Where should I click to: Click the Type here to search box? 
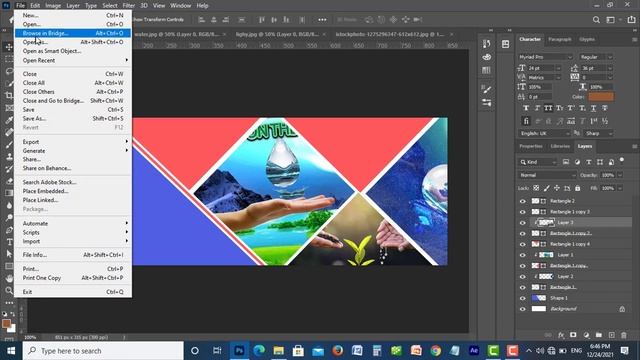(103, 351)
